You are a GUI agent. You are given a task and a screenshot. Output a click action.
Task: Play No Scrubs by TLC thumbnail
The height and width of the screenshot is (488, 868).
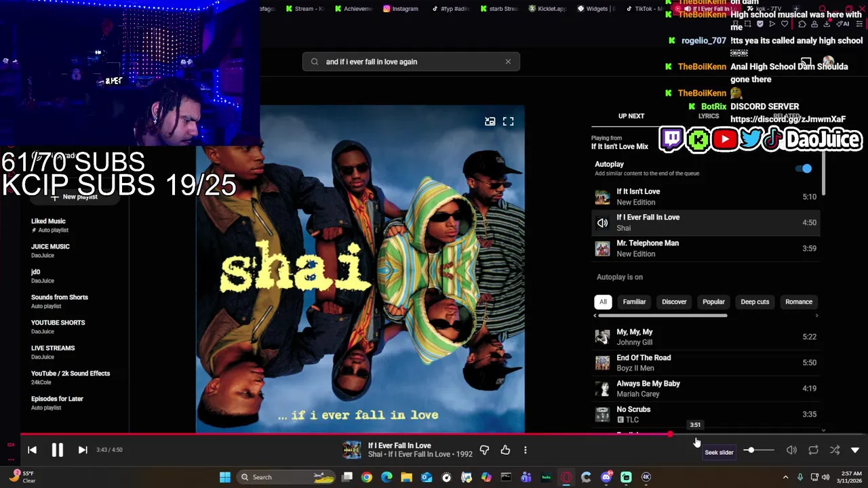[x=602, y=414]
